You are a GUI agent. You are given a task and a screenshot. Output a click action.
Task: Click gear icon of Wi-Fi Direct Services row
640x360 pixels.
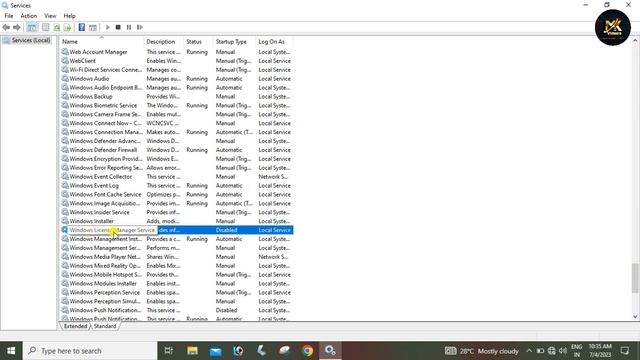[x=65, y=70]
